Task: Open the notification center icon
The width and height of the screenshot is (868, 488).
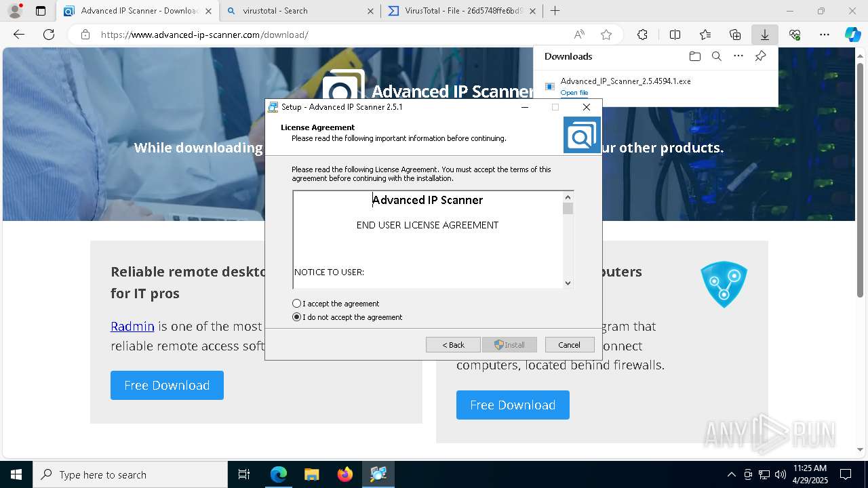Action: (x=846, y=474)
